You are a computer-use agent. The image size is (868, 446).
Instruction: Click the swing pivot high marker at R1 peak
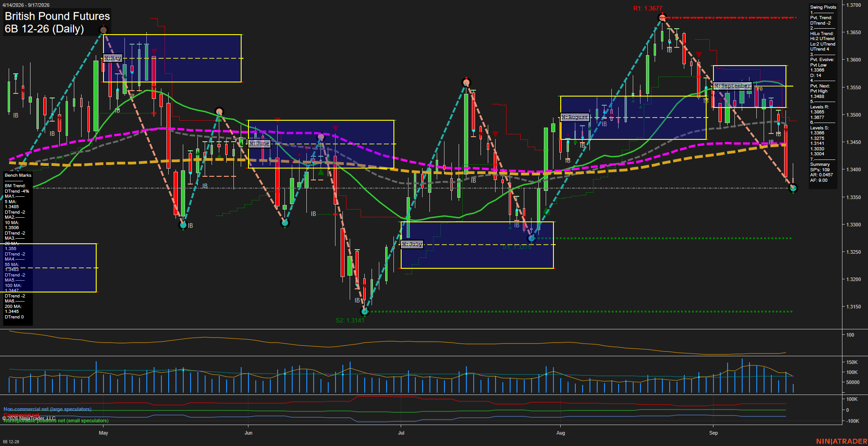point(662,18)
